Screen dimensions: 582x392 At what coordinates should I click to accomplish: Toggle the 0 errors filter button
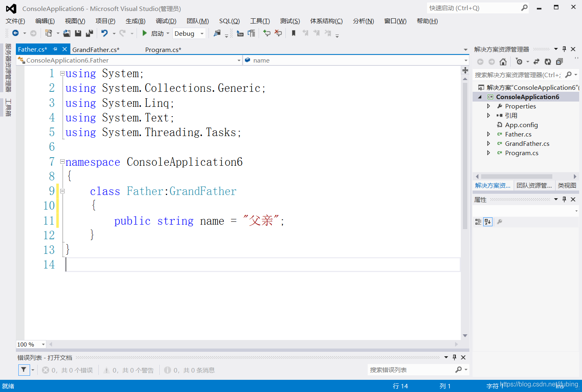tap(68, 370)
